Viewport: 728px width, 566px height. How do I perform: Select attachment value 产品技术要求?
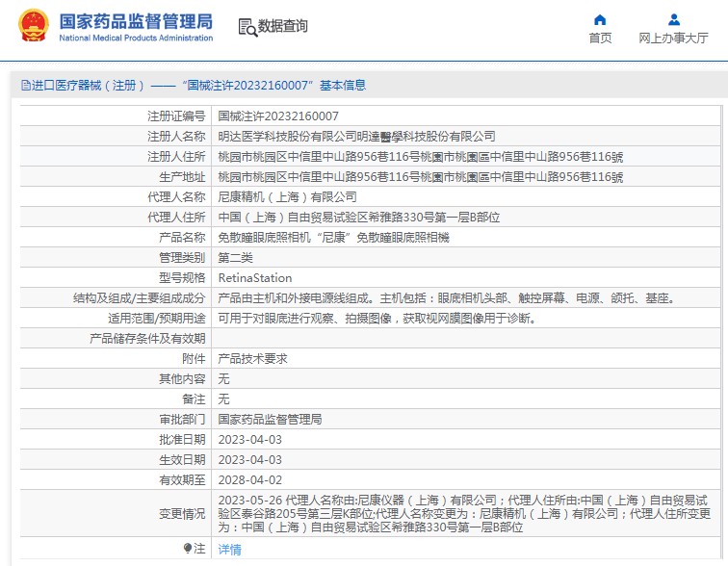pyautogui.click(x=252, y=359)
